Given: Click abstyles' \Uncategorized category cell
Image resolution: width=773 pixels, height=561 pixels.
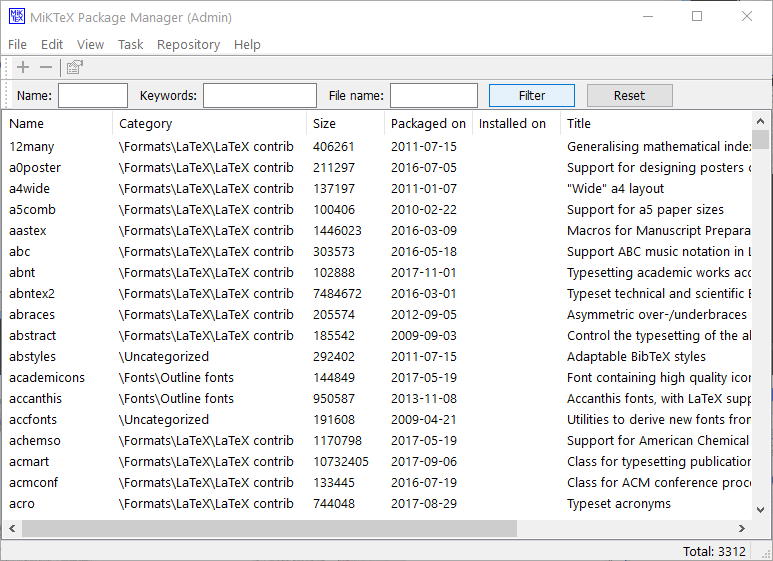Looking at the screenshot, I should 164,356.
